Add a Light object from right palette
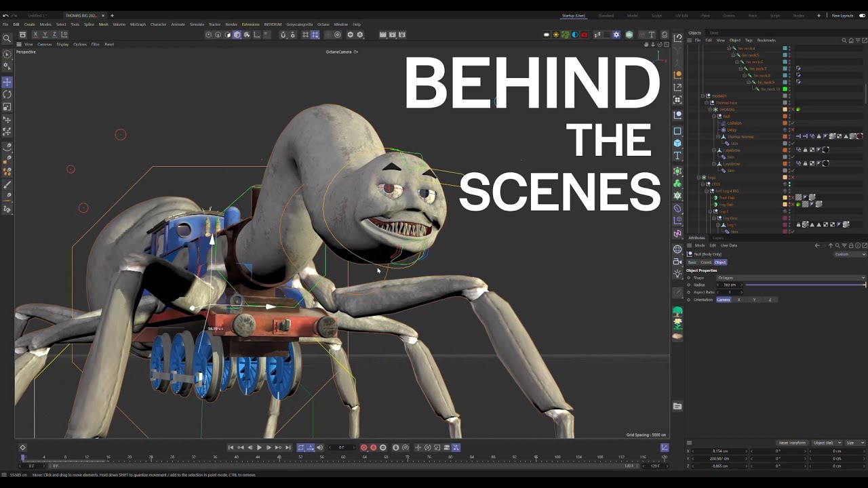This screenshot has height=488, width=868. [x=677, y=274]
